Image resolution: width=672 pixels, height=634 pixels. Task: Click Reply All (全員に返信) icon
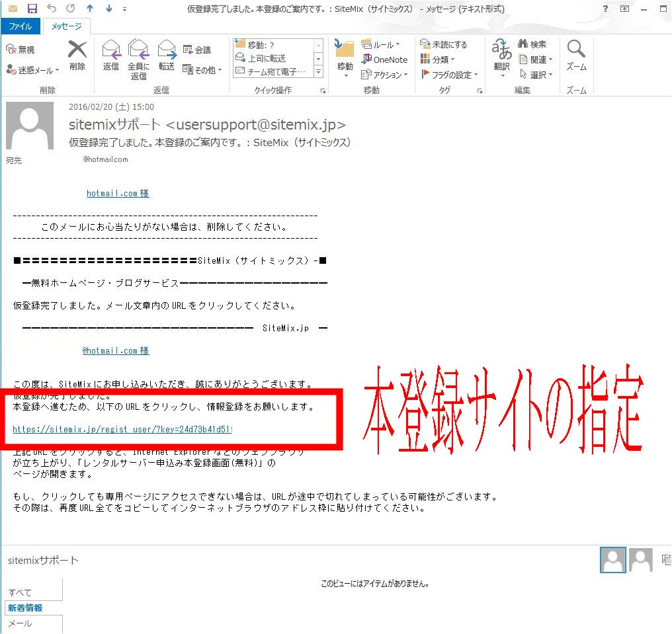pos(138,56)
